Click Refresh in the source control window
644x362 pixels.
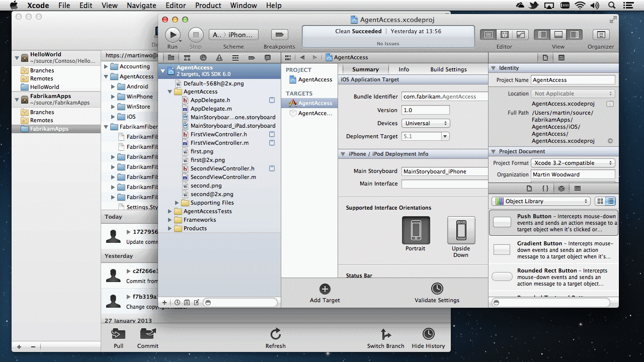pyautogui.click(x=275, y=338)
